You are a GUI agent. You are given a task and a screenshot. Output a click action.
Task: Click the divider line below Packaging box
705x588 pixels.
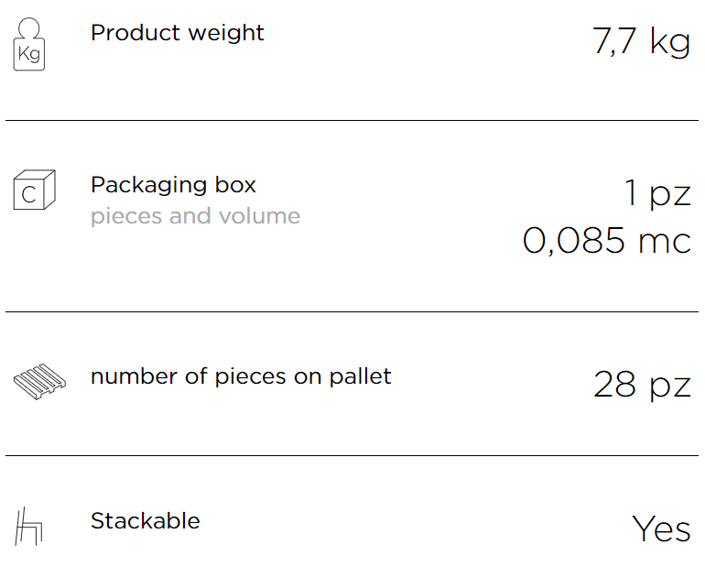(352, 311)
